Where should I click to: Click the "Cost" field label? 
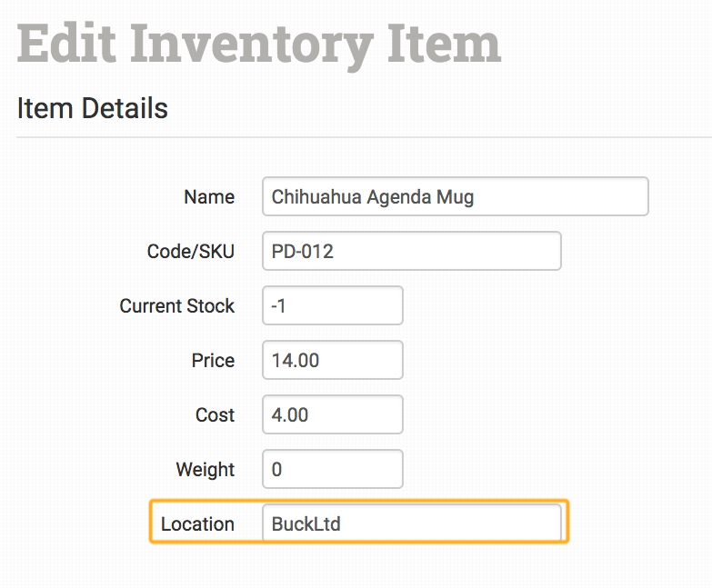pos(215,415)
